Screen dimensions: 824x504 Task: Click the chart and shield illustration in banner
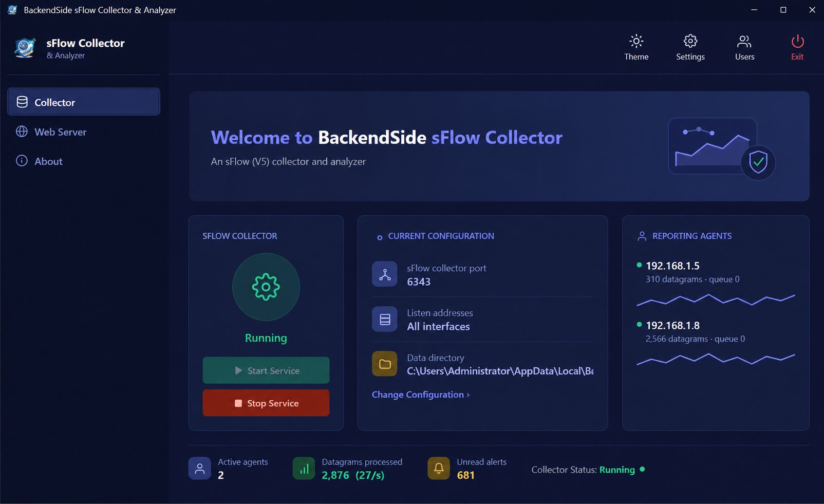[721, 148]
